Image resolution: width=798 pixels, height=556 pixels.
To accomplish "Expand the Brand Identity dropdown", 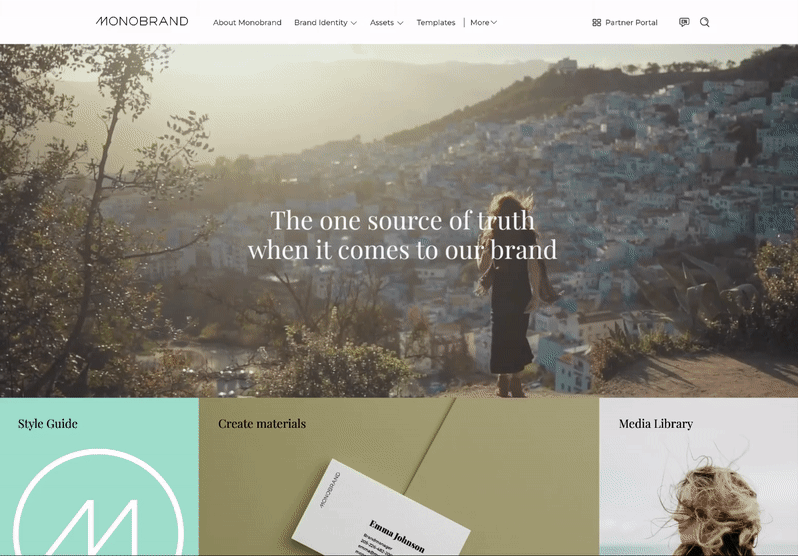I will coord(354,23).
